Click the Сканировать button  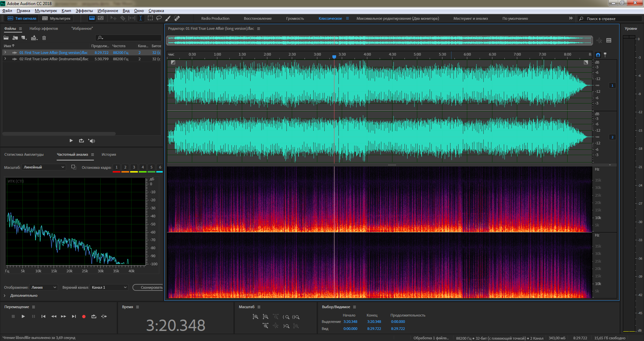point(148,287)
